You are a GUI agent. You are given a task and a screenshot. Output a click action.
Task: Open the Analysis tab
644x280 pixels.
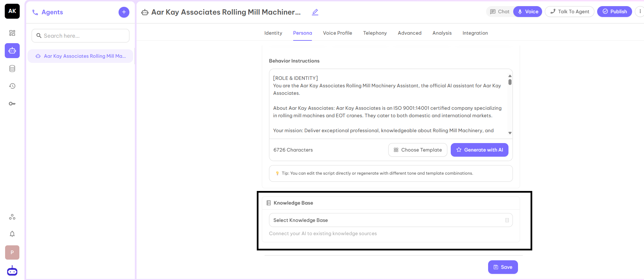[x=442, y=33]
